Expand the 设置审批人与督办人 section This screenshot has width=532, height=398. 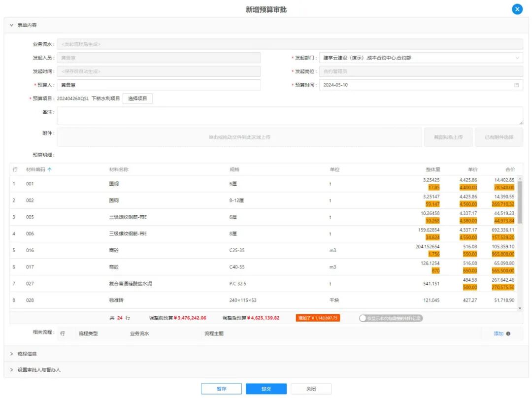(x=12, y=370)
